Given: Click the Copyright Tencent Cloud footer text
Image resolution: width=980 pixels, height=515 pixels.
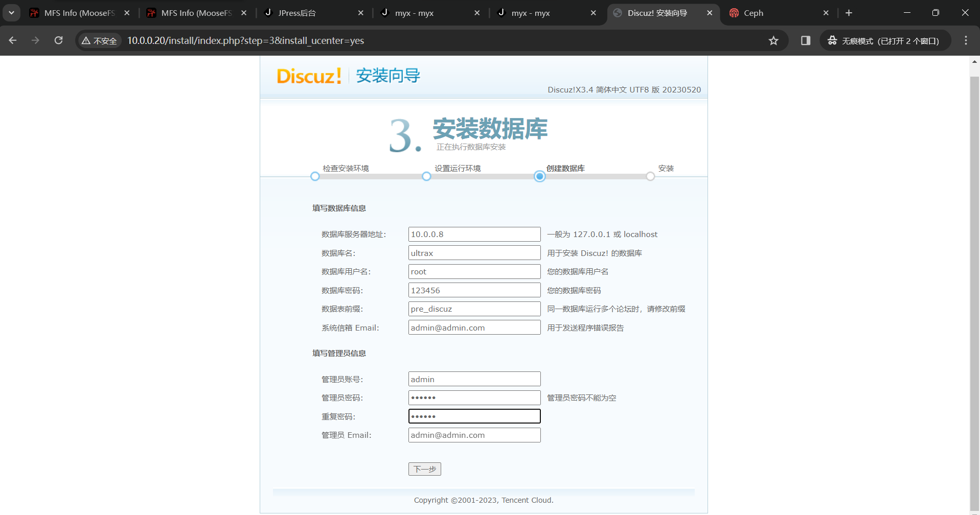Looking at the screenshot, I should click(484, 500).
